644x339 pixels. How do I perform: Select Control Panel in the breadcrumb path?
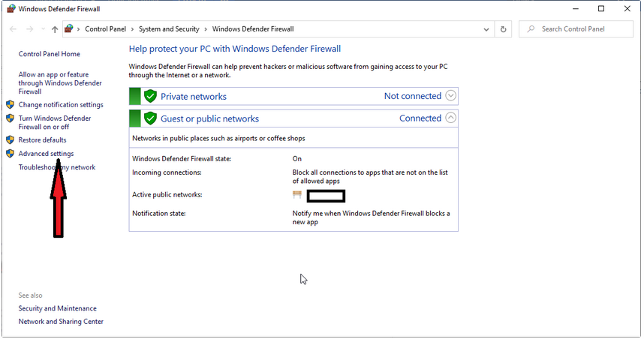tap(106, 29)
